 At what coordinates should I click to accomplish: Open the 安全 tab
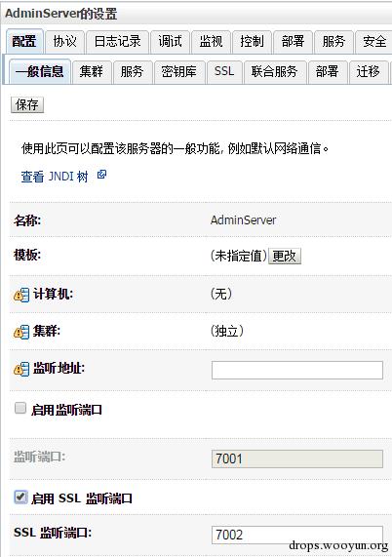(373, 42)
